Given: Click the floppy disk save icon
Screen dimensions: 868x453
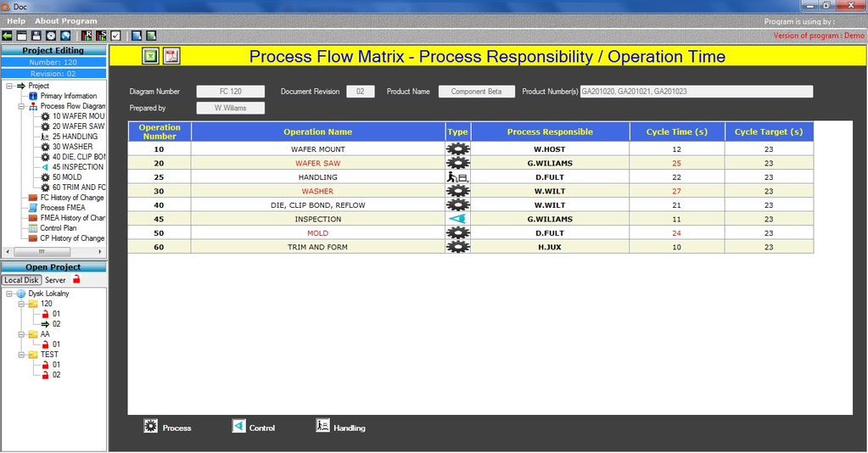Looking at the screenshot, I should pyautogui.click(x=36, y=36).
